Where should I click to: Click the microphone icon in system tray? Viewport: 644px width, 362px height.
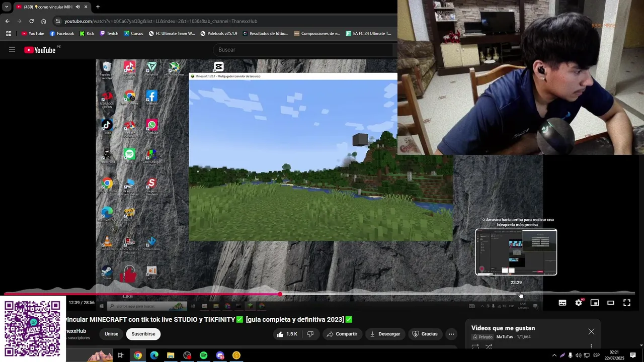(570, 355)
